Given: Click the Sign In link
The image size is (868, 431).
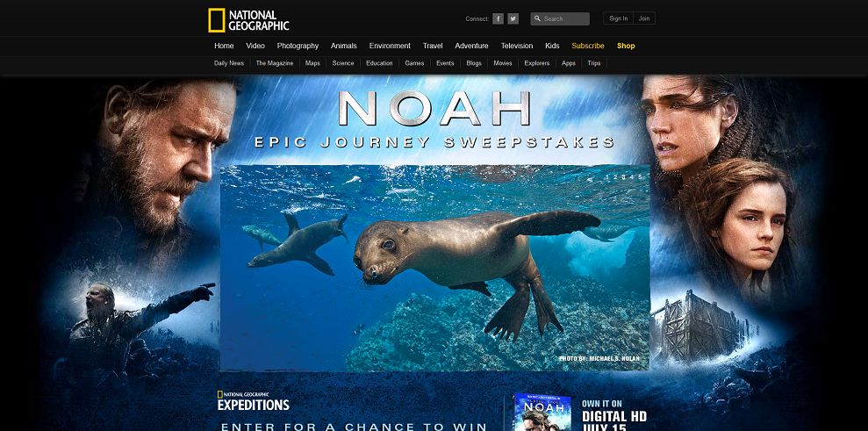Looking at the screenshot, I should point(619,18).
